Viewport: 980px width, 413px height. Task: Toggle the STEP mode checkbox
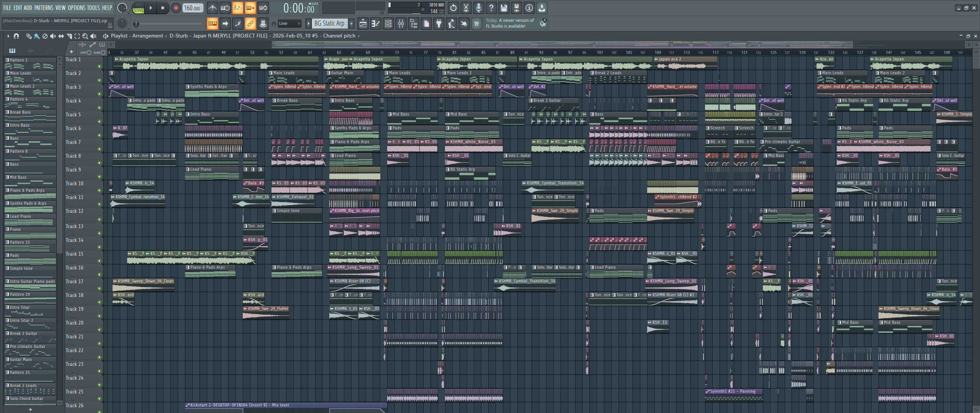pyautogui.click(x=89, y=52)
